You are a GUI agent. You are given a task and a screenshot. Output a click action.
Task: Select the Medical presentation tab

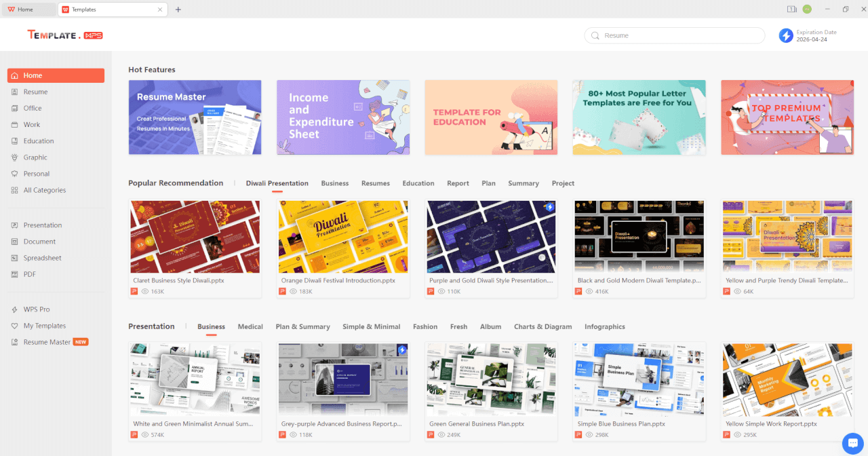coord(250,326)
